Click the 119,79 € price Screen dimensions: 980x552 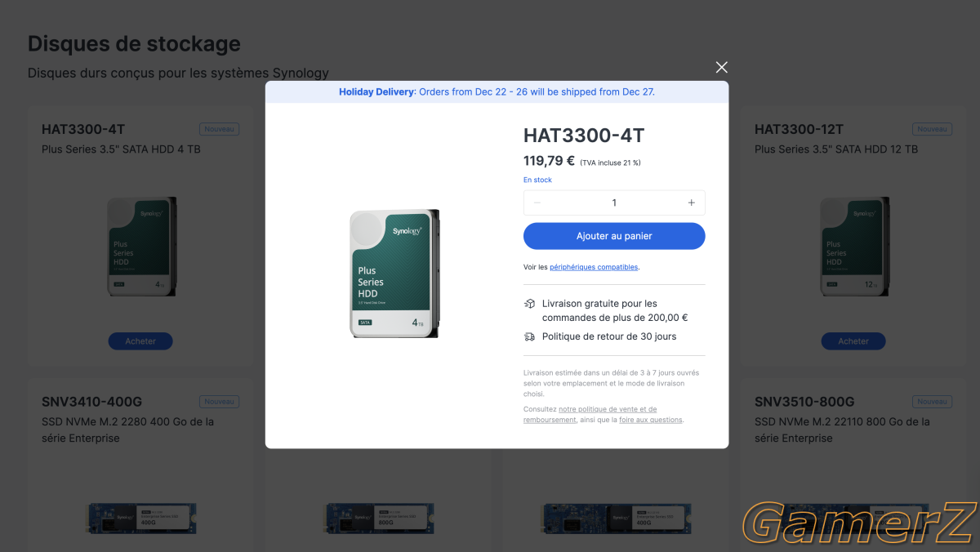click(549, 161)
